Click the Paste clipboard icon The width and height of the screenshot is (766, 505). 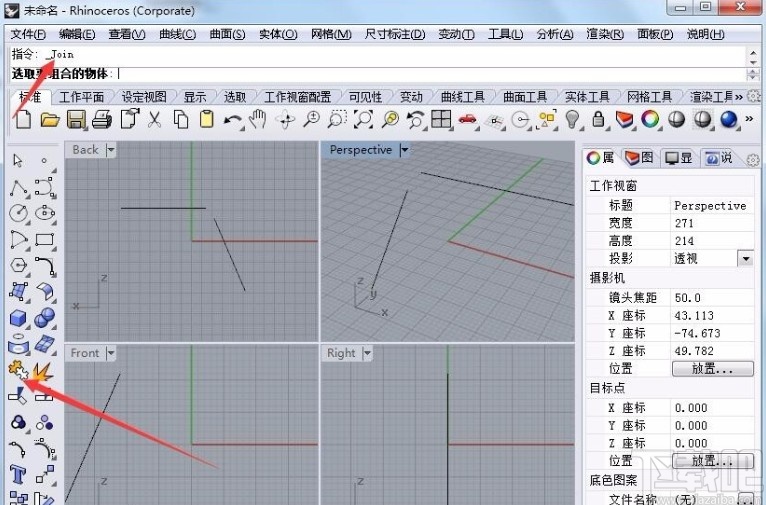(207, 119)
